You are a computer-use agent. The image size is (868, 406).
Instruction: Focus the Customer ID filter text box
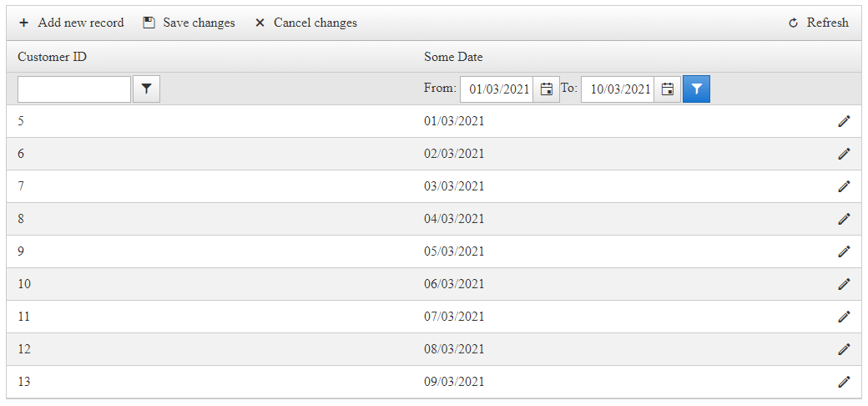coord(74,89)
